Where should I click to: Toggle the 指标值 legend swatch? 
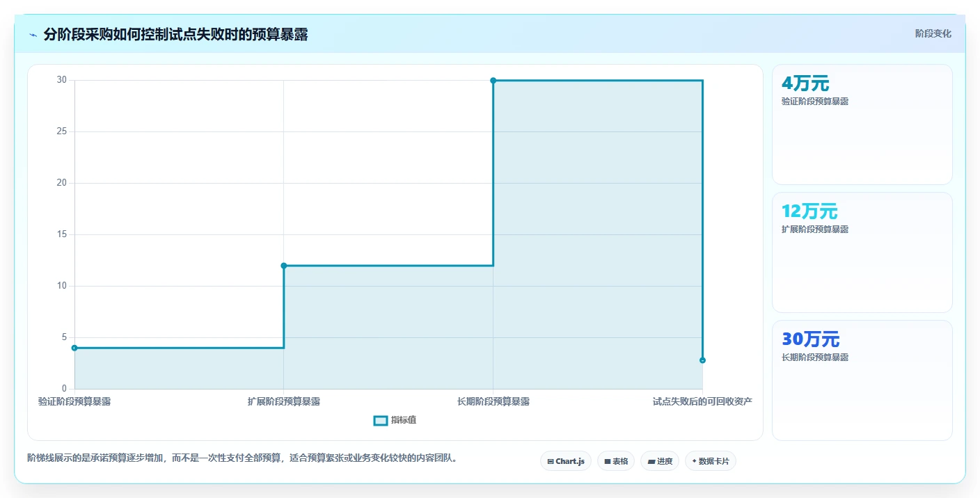coord(380,420)
